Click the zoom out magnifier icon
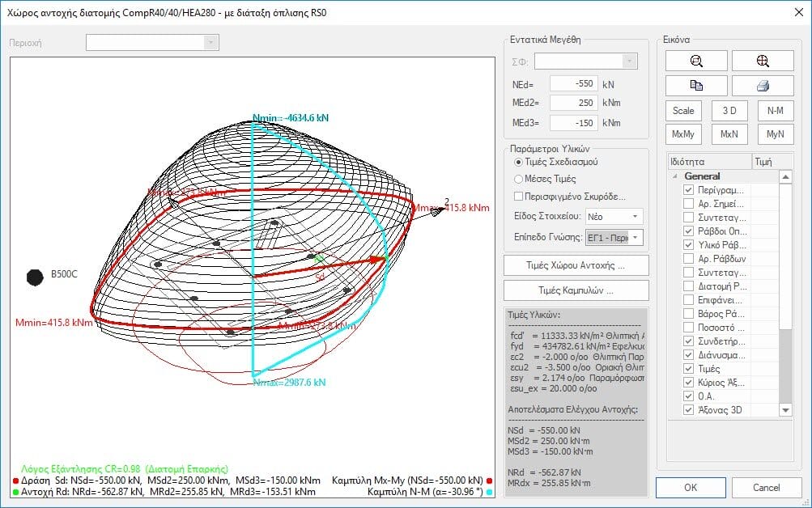 695,61
